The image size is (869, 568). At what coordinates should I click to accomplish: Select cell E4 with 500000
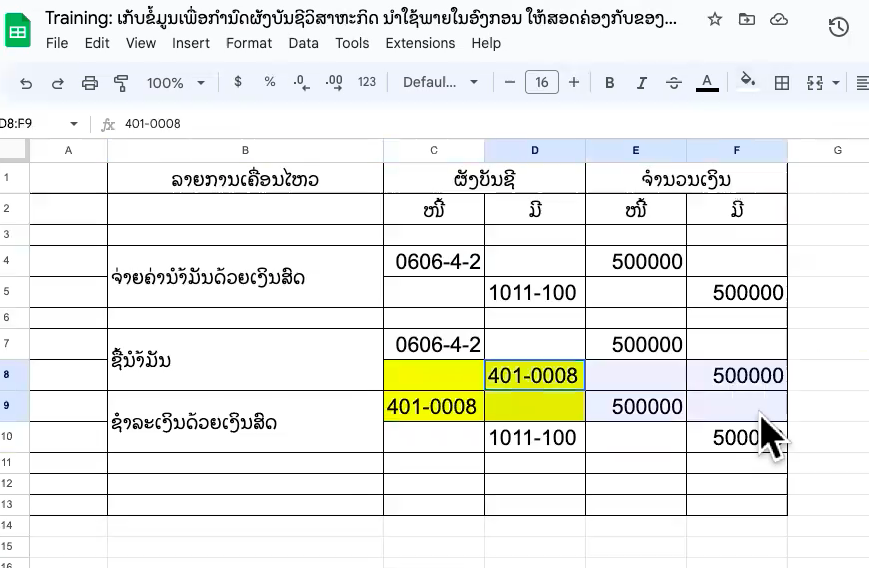click(636, 261)
